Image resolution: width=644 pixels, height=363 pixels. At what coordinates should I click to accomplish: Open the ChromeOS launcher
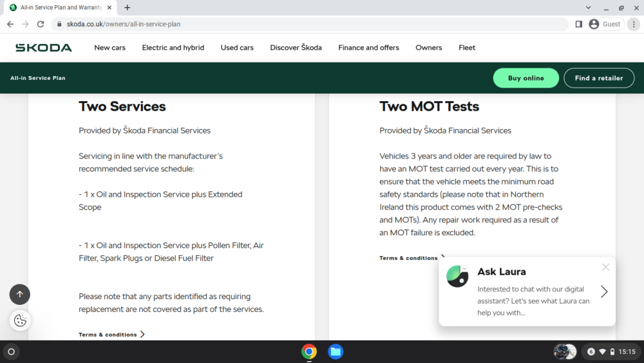coord(12,352)
